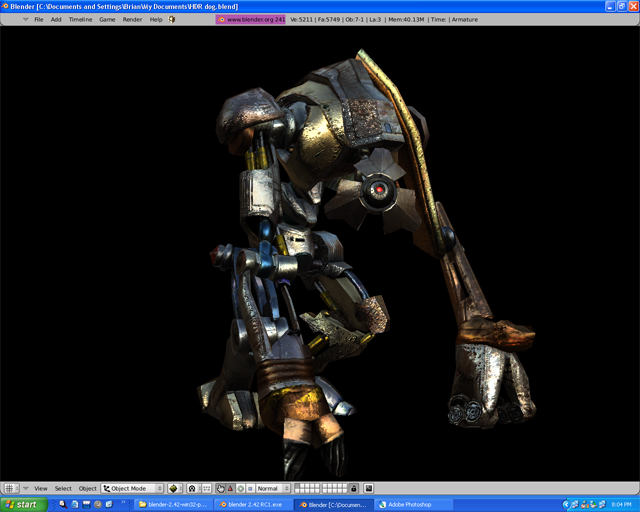This screenshot has width=640, height=512.
Task: Click the Armature status text
Action: coord(464,19)
